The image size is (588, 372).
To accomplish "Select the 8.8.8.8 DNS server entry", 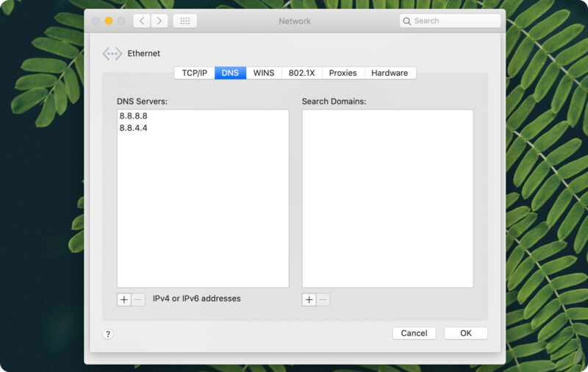I will click(x=134, y=116).
